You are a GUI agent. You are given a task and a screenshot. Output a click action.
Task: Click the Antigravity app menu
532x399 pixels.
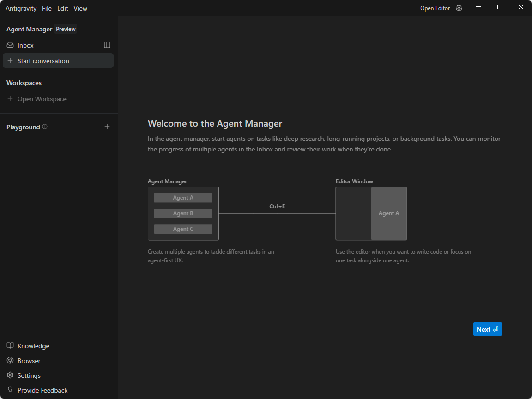pyautogui.click(x=21, y=8)
